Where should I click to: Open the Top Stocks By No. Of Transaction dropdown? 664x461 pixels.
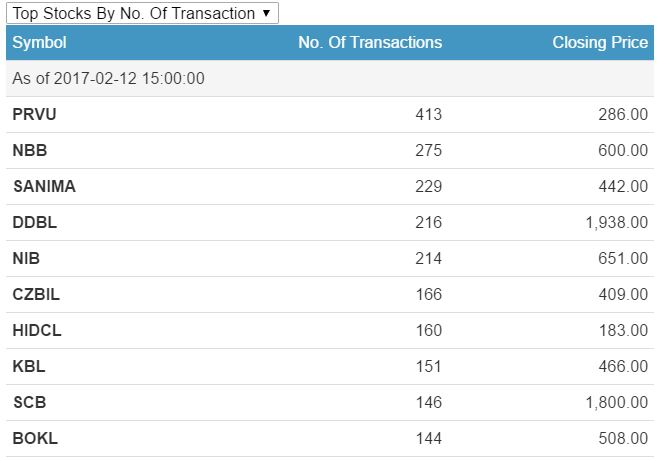click(x=141, y=13)
